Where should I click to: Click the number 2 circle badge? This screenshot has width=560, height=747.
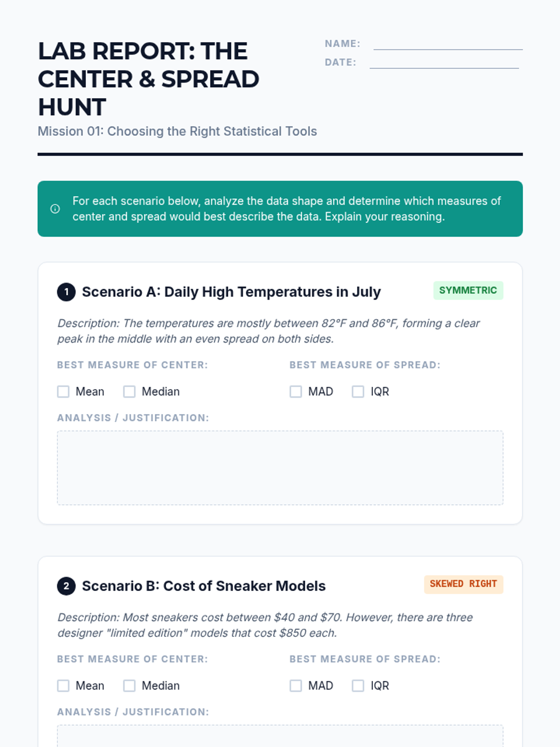point(66,586)
